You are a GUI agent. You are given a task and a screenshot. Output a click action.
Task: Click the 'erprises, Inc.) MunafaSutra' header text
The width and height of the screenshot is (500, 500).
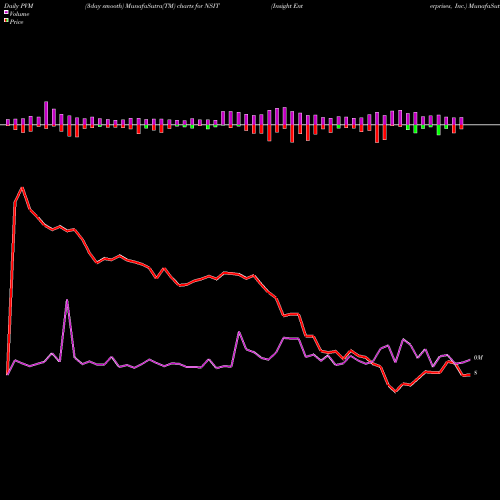tap(465, 6)
